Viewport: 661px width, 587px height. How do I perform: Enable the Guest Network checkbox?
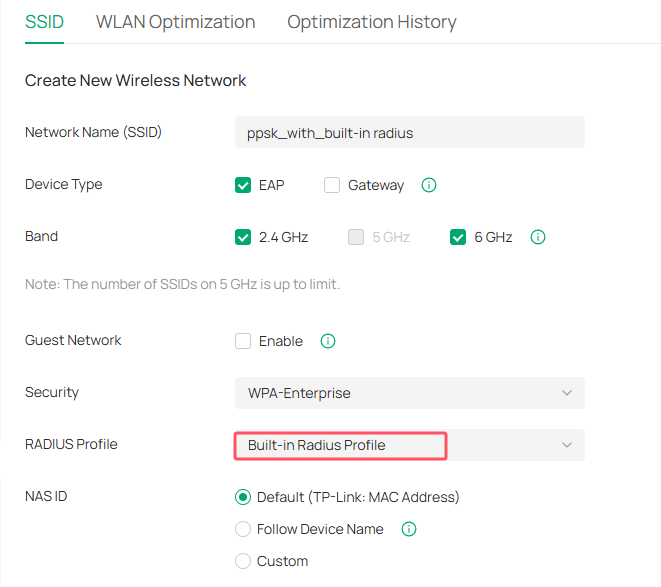click(243, 341)
